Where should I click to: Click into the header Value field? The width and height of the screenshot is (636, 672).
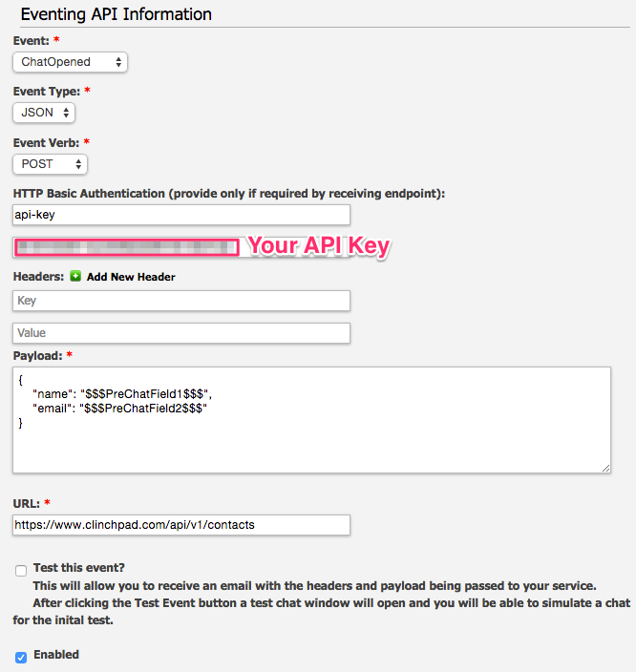[181, 333]
